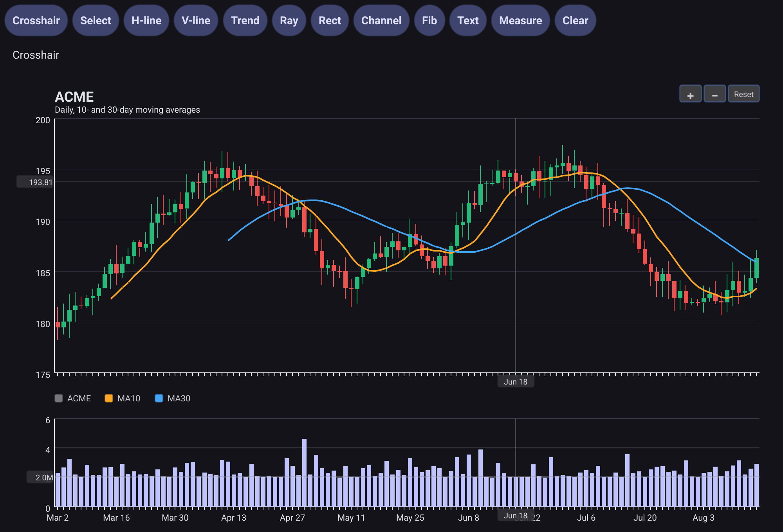This screenshot has width=783, height=532.
Task: Click the Mar 16 date axis label
Action: click(116, 518)
